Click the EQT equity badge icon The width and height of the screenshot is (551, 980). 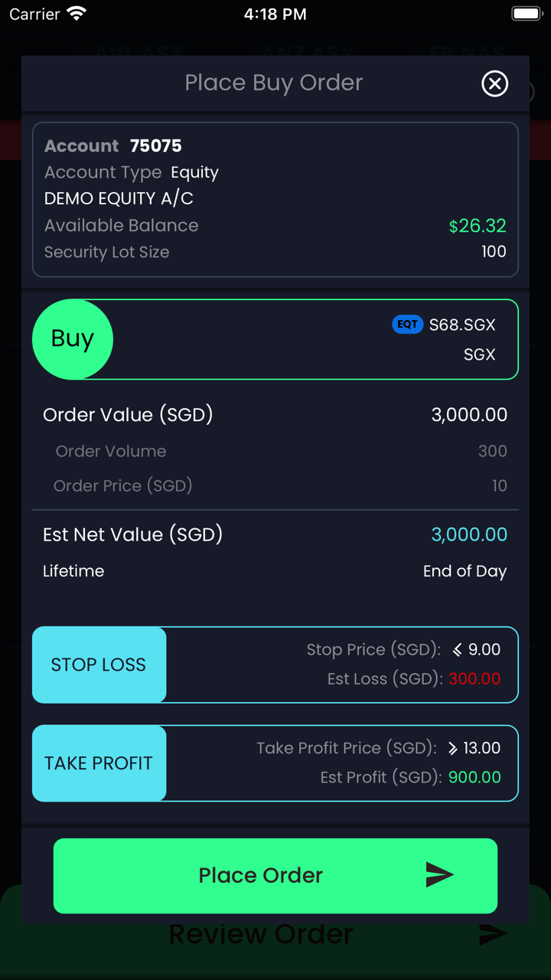point(407,325)
